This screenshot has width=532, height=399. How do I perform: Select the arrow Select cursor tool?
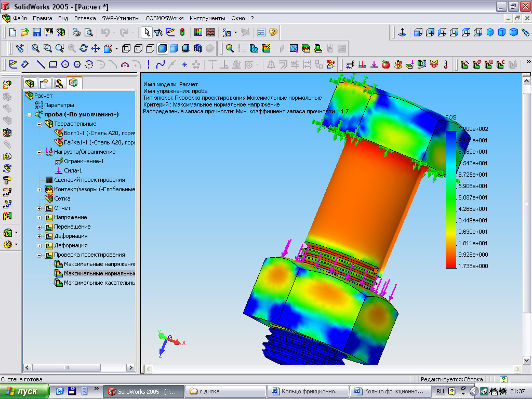tap(147, 32)
